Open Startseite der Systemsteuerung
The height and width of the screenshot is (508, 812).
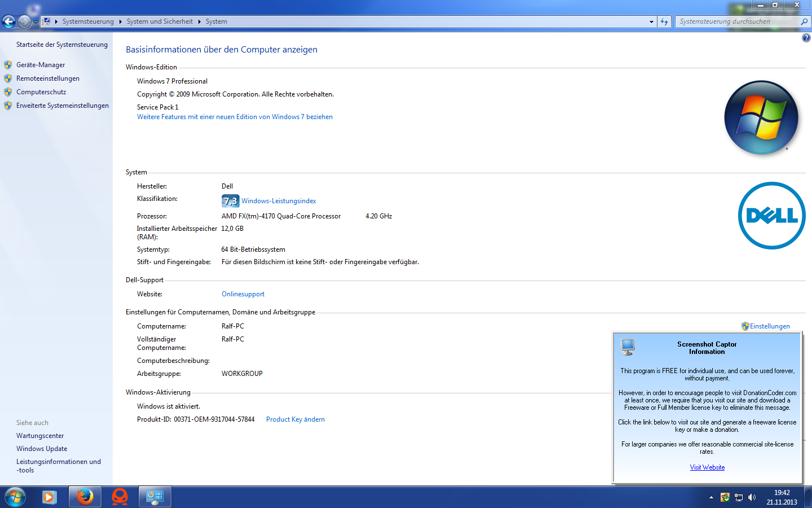(x=62, y=45)
